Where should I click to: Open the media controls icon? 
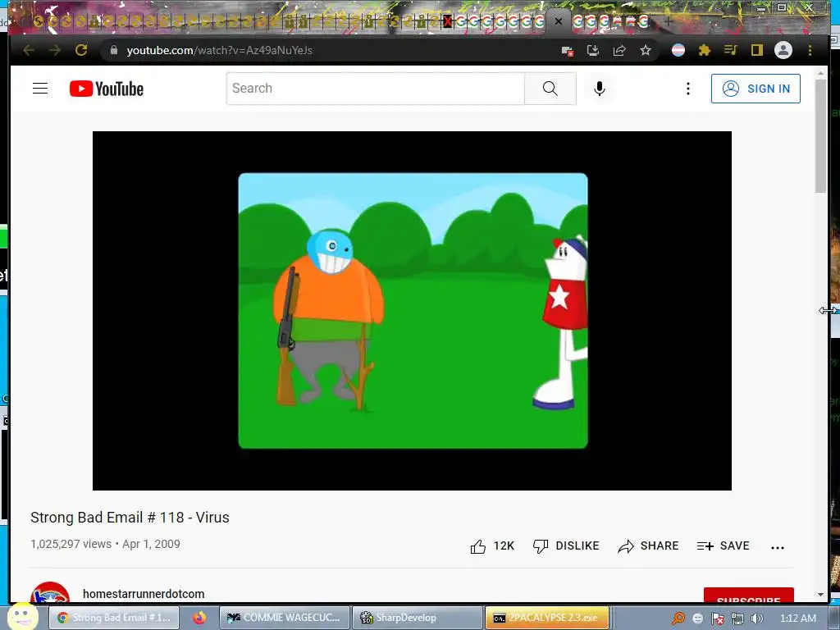click(731, 50)
